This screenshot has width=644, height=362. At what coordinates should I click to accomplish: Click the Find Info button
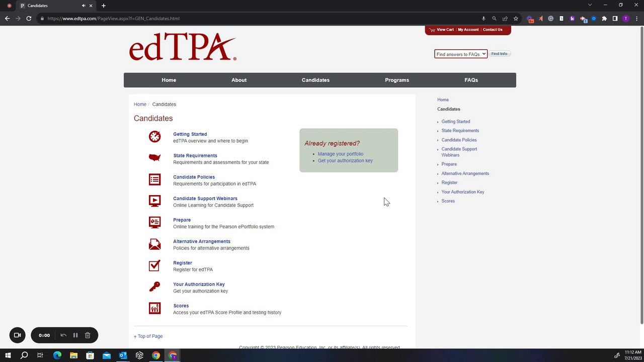pyautogui.click(x=500, y=54)
